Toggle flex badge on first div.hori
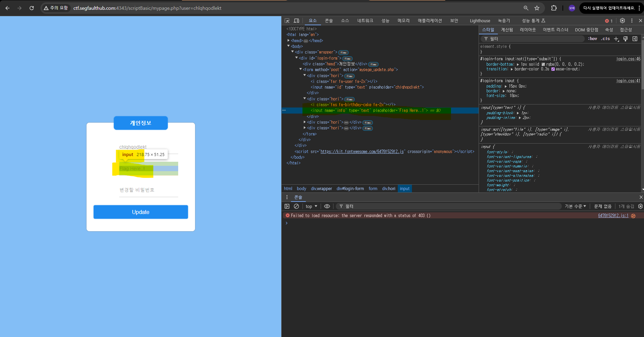644x337 pixels. tap(349, 76)
